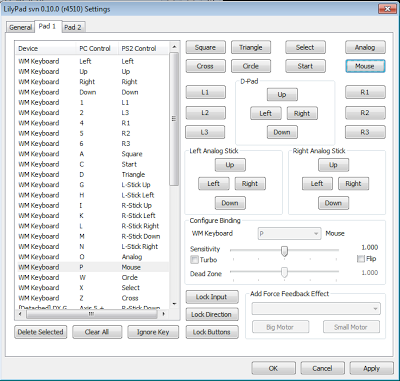The image size is (400, 381).
Task: Click D-Pad Down button
Action: [x=282, y=132]
